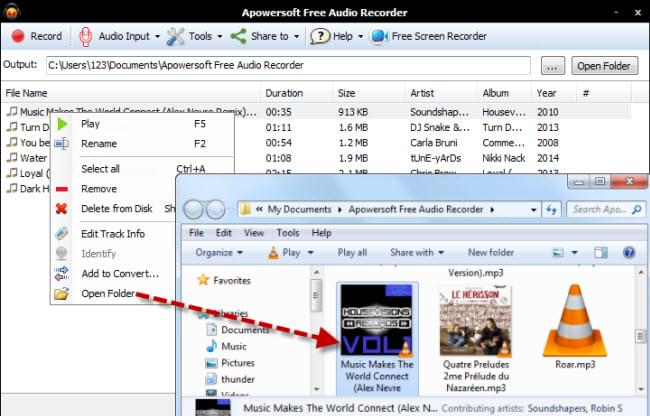Go forward with Explorer forward arrow
This screenshot has width=650, height=416.
(x=215, y=210)
